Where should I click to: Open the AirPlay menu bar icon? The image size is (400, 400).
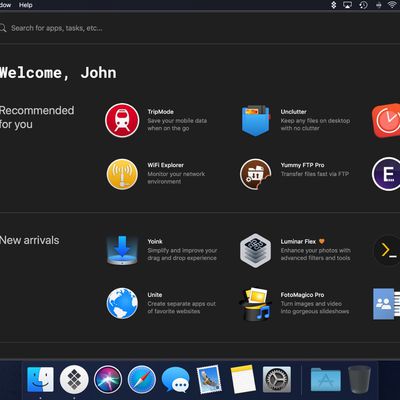click(348, 5)
